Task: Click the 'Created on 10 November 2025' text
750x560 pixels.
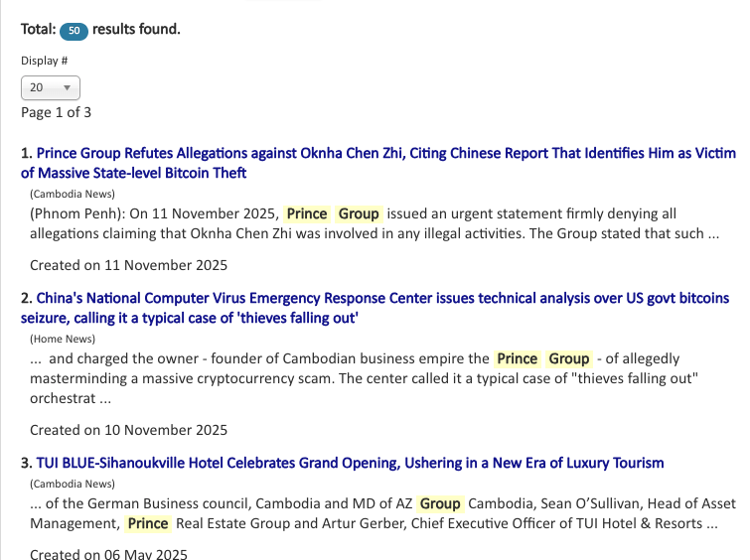Action: pos(129,430)
